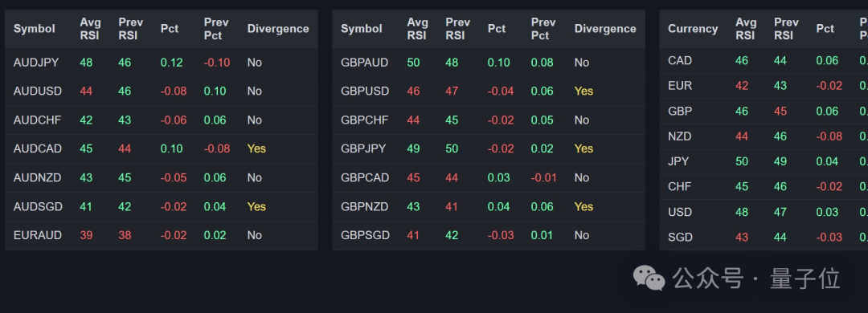This screenshot has height=313, width=868.
Task: Click the Currency column header
Action: pos(693,29)
